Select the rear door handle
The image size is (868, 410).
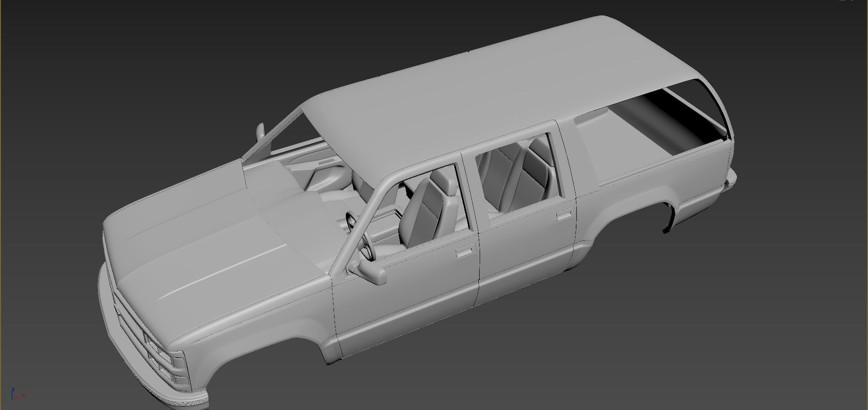(564, 215)
